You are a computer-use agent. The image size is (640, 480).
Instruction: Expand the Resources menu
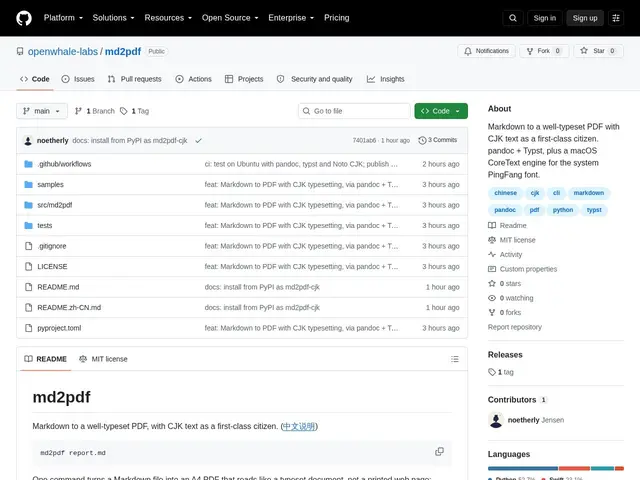(x=168, y=18)
